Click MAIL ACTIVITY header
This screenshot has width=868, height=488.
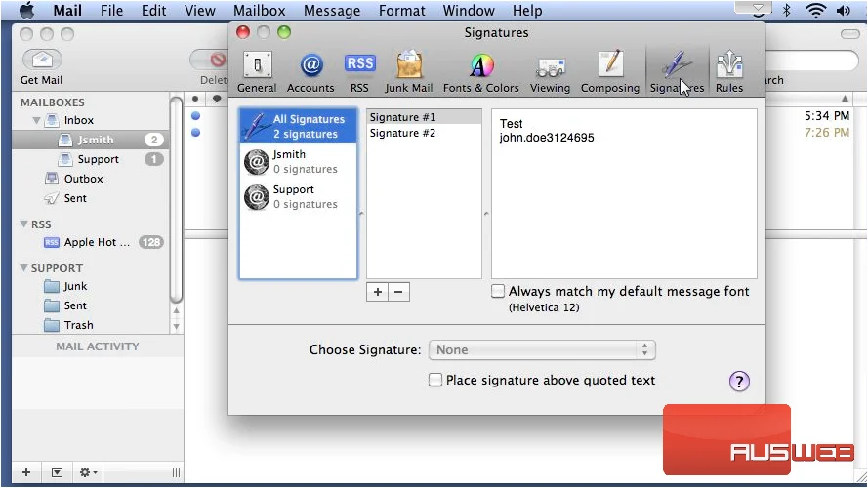pos(98,346)
